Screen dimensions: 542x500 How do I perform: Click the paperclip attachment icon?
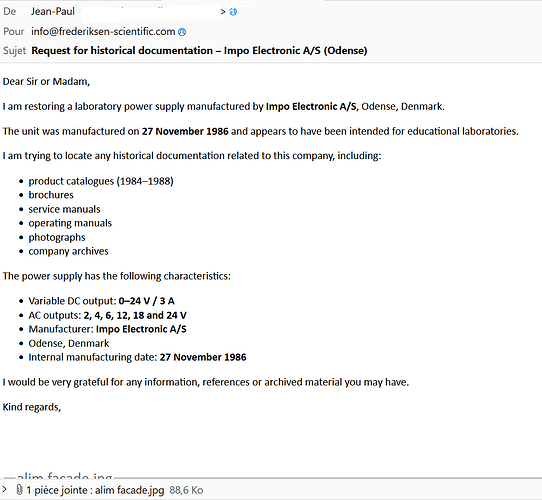(19, 490)
